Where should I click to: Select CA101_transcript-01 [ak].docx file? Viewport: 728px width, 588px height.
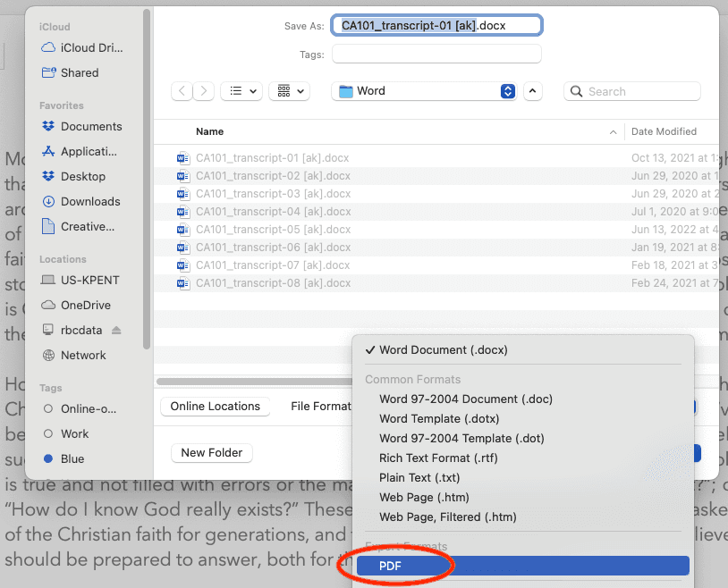click(436, 158)
